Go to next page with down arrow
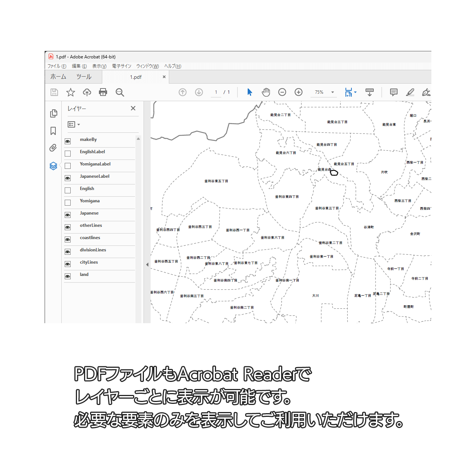Viewport: 476px width, 476px height. (x=199, y=92)
